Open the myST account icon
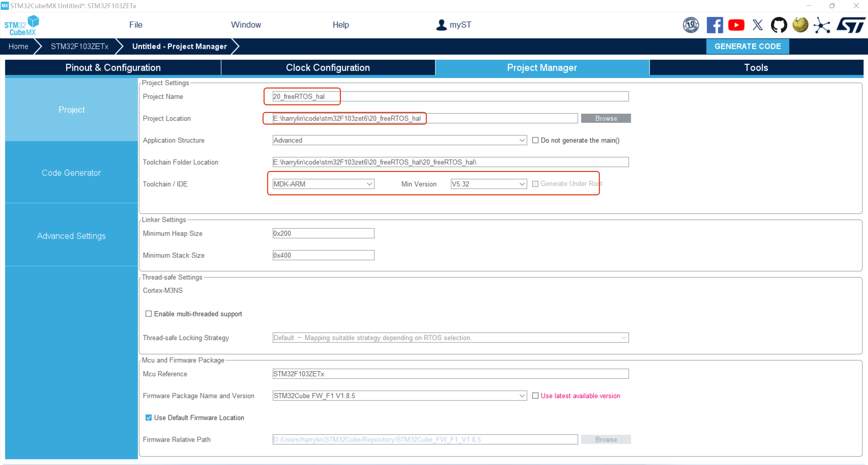Viewport: 868px width, 465px height. [441, 25]
